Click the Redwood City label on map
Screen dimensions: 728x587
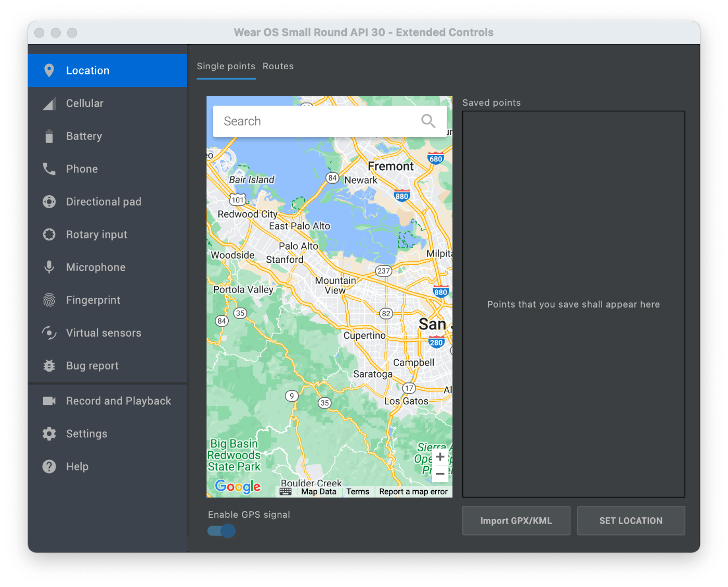pyautogui.click(x=248, y=214)
